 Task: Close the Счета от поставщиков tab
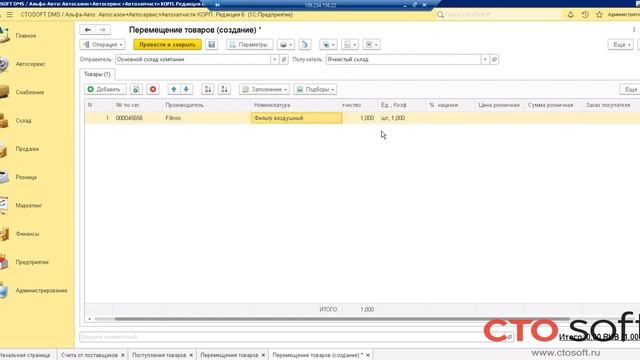click(122, 356)
